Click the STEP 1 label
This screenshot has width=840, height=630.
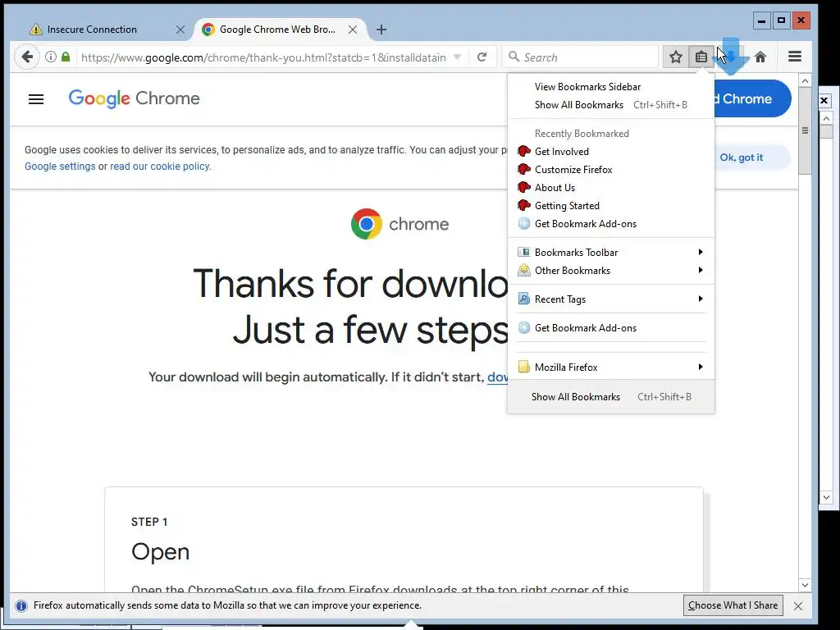click(x=149, y=522)
